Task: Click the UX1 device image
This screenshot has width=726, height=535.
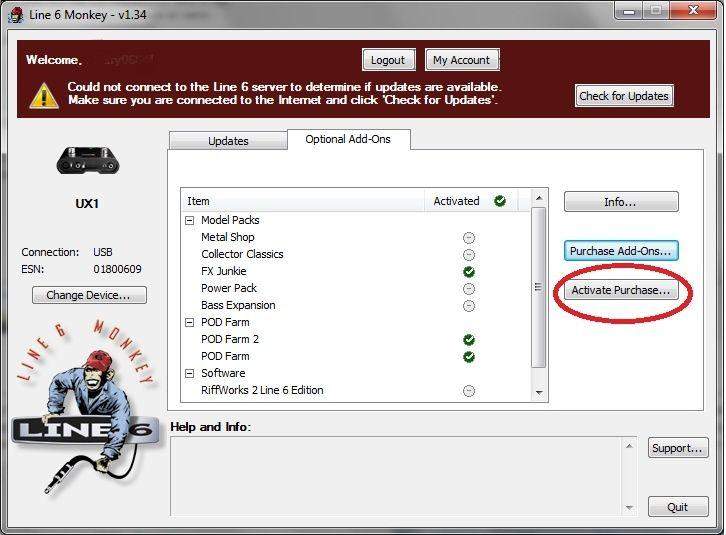Action: (88, 160)
